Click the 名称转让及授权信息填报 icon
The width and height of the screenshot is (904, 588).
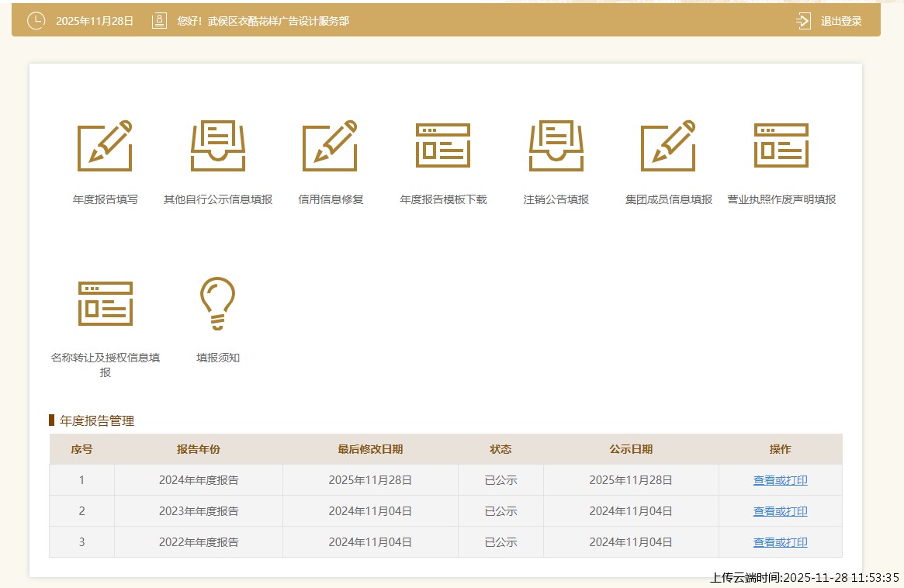106,303
